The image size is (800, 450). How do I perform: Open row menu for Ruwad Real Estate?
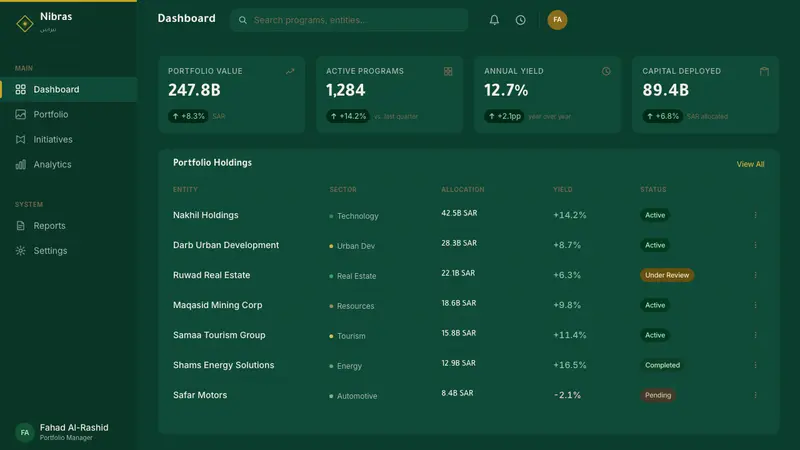tap(756, 275)
